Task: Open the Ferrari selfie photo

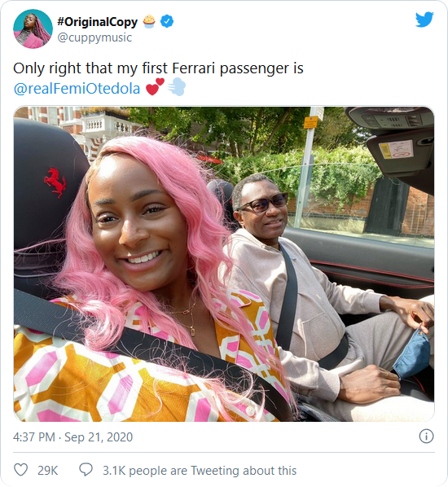Action: (224, 264)
